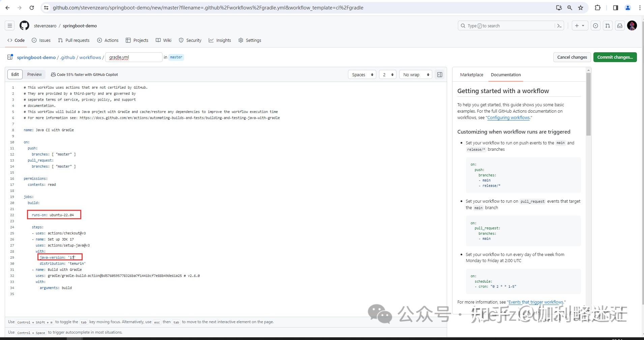Screen dimensions: 644x340
Task: Open the Configuring workflows link
Action: [508, 117]
